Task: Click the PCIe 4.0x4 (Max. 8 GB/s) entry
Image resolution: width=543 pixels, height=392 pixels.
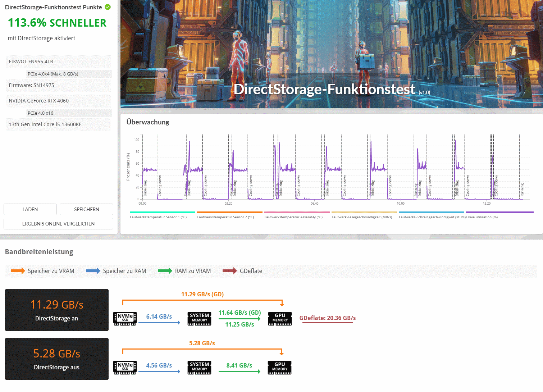Action: click(69, 74)
